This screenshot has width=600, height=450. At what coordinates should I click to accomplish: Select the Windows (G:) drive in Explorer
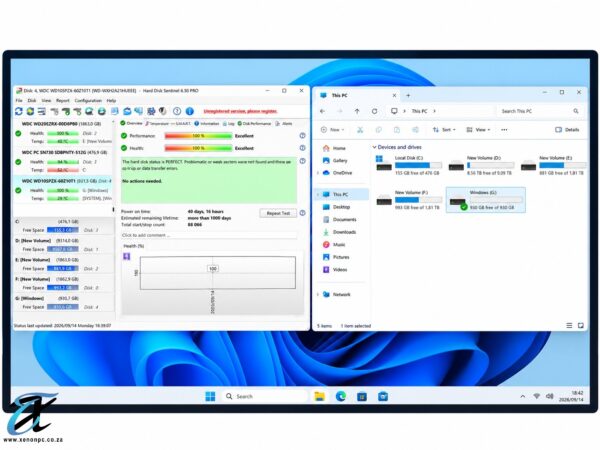486,200
